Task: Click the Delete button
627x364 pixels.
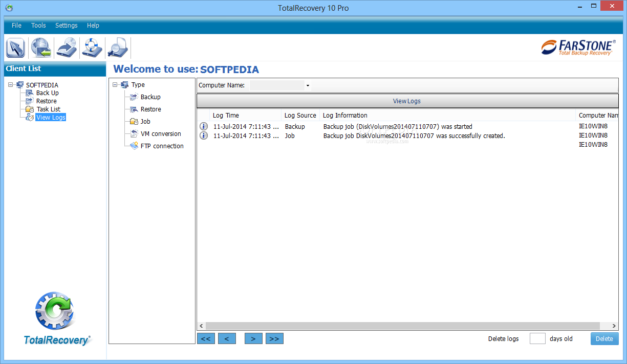Action: pos(604,338)
